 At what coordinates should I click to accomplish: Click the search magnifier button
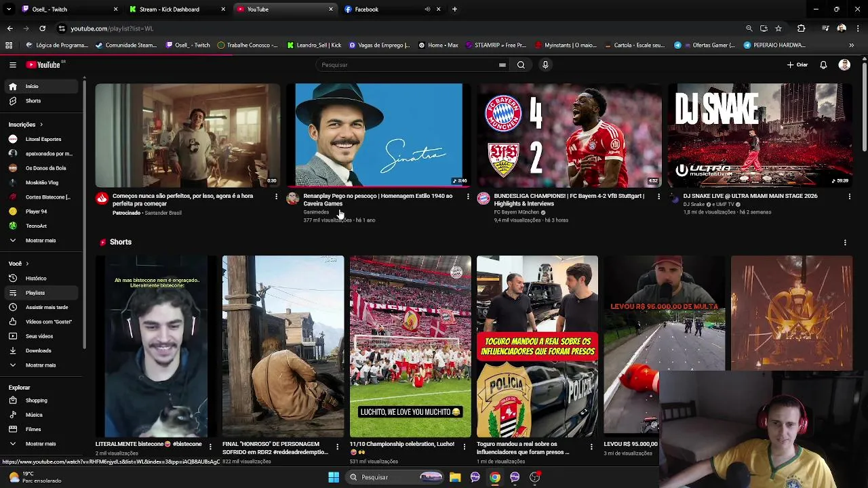point(521,65)
